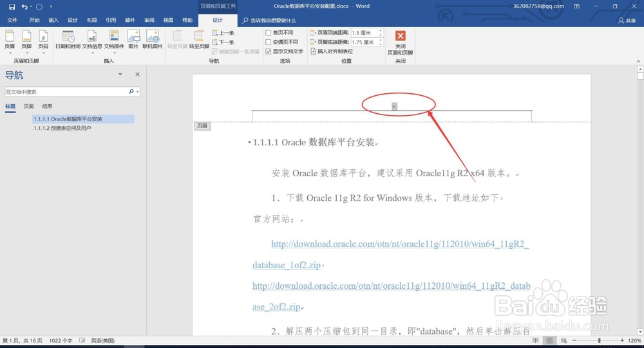Select the 页面 tab in navigation pane
Viewport: 644px width, 348px height.
pos(29,106)
